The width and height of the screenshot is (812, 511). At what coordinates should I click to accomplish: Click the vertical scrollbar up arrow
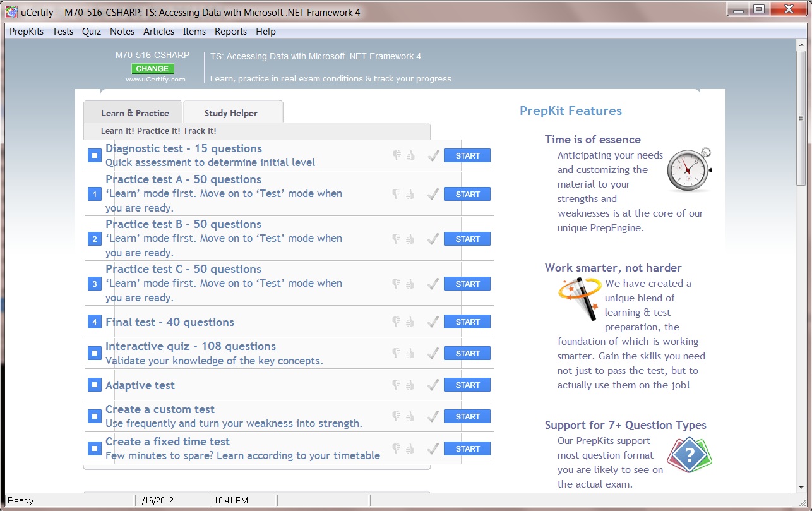[802, 45]
